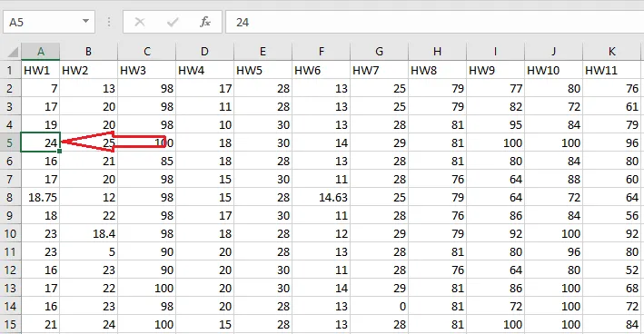Select column F header
This screenshot has width=644, height=334.
(x=322, y=52)
